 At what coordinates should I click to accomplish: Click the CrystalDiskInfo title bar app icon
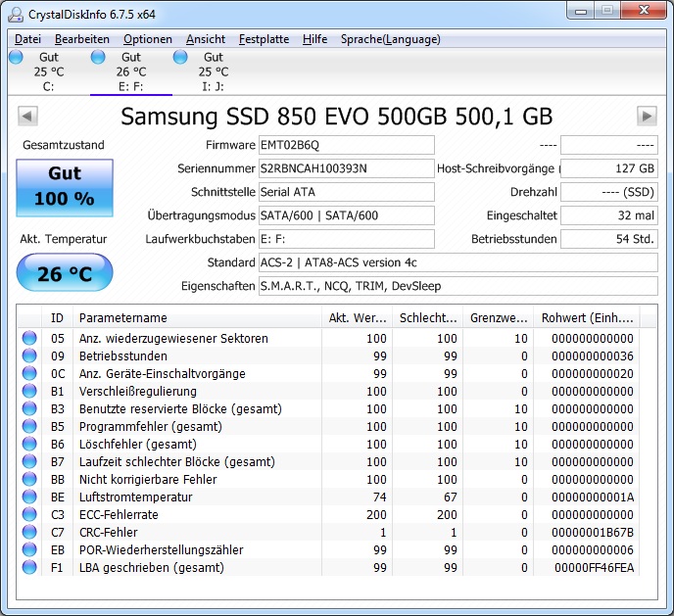coord(16,15)
